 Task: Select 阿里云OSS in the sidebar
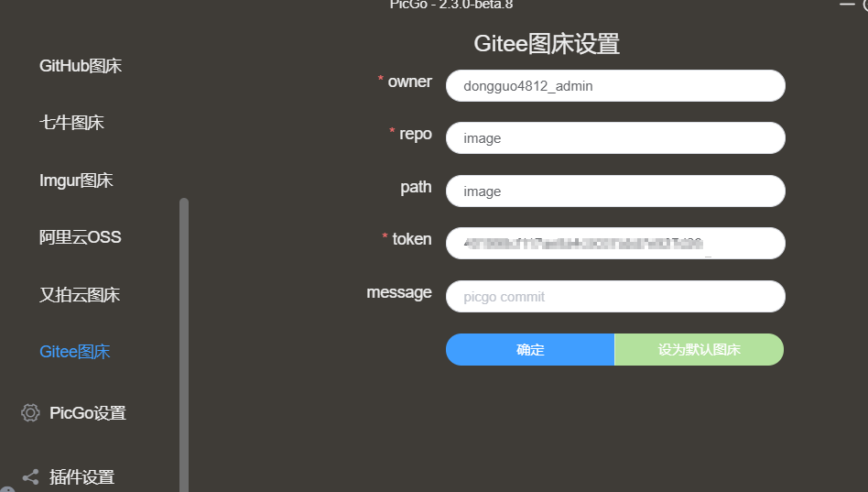coord(80,237)
